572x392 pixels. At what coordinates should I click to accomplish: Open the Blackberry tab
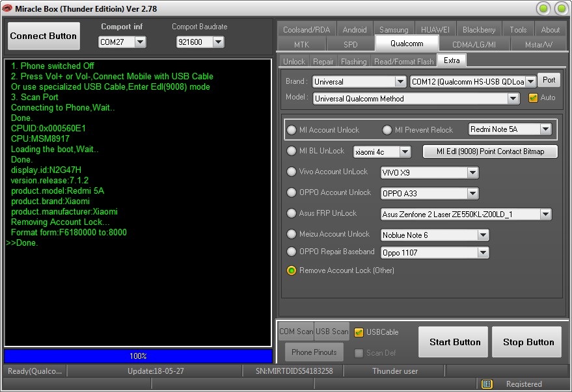coord(479,29)
